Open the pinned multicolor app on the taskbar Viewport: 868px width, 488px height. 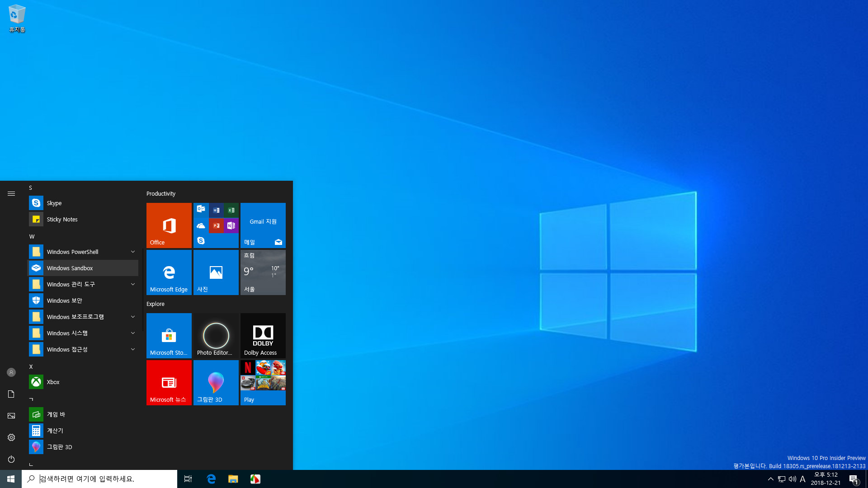click(x=255, y=479)
